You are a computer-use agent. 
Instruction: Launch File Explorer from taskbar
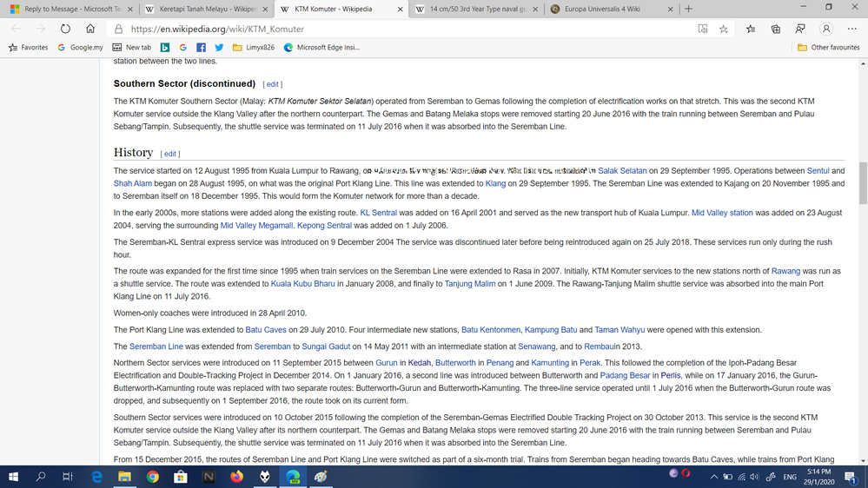click(x=124, y=477)
